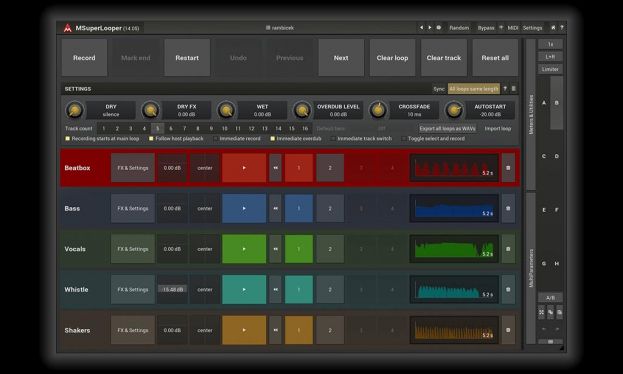Set track count to 16

click(305, 128)
